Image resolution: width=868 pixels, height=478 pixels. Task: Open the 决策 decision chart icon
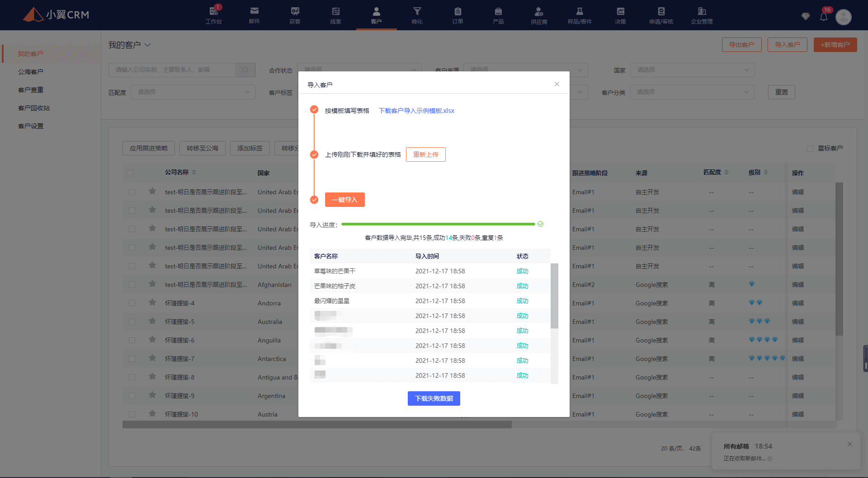pyautogui.click(x=620, y=15)
